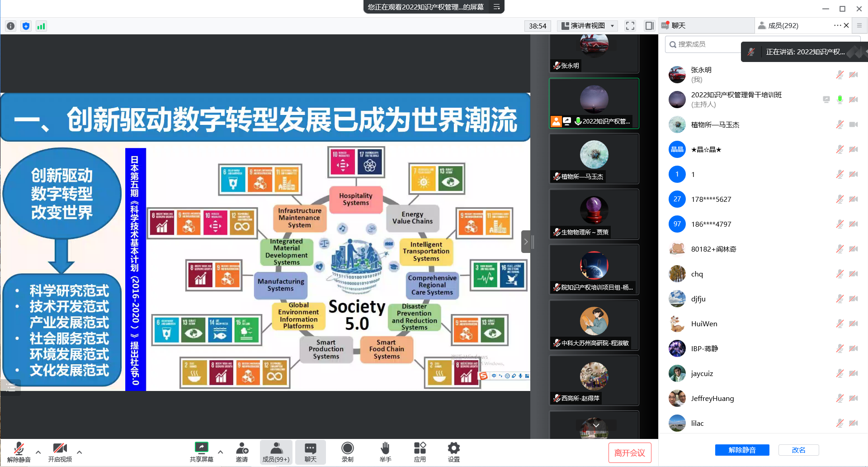Viewport: 868px width, 467px height.
Task: Open meeting Settings gear
Action: [453, 452]
